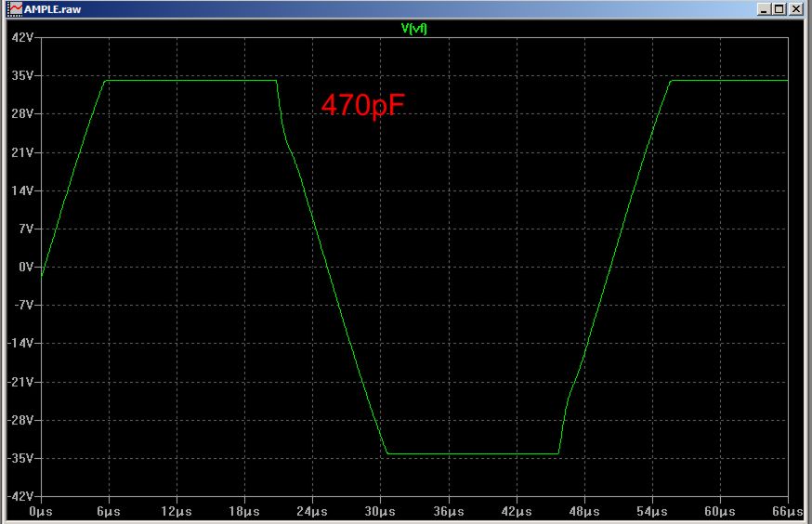Click the 0V vertical axis label
Image resolution: width=812 pixels, height=524 pixels.
26,267
